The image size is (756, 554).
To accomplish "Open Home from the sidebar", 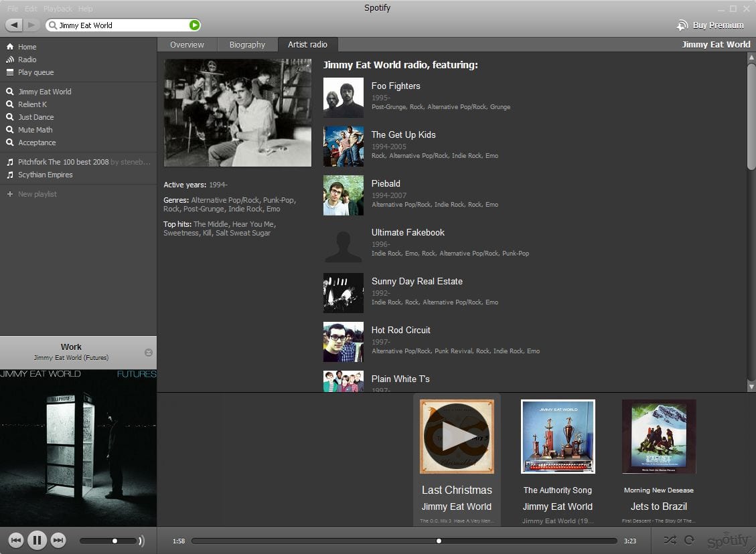I will coord(27,47).
